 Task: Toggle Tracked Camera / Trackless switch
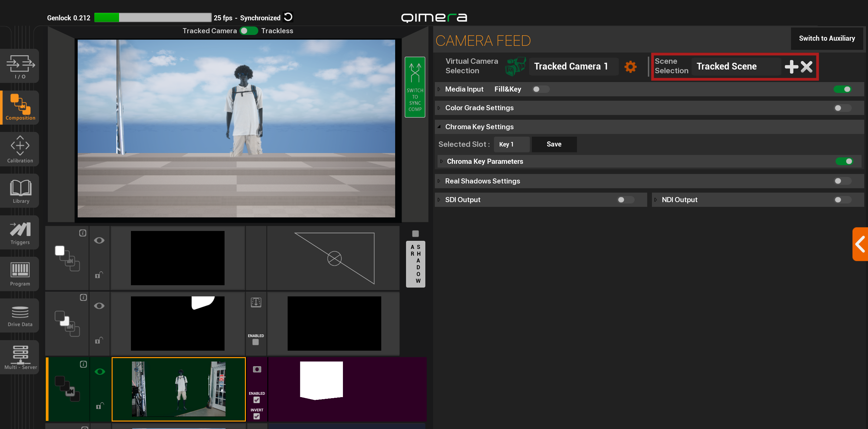[x=249, y=31]
